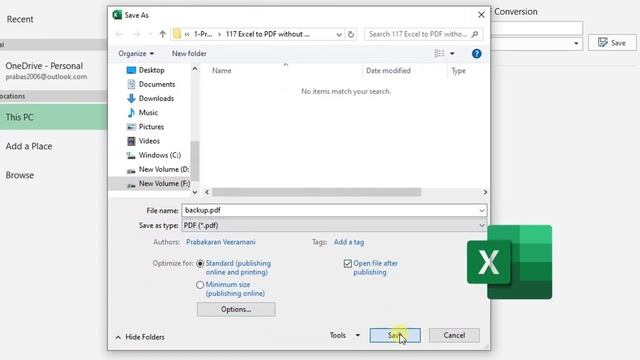
Task: Choose Browse in Excel backstage
Action: pyautogui.click(x=20, y=175)
